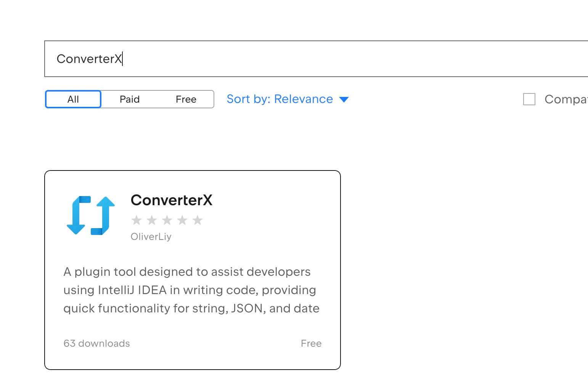Open the ConverterX plugin title link
This screenshot has height=386, width=588.
171,200
